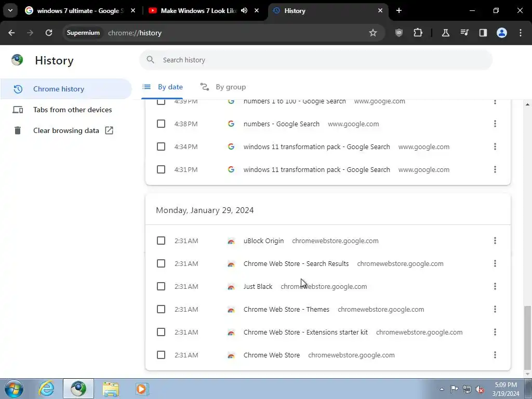Open more actions for uBlock Origin entry
The image size is (532, 399).
pos(495,241)
